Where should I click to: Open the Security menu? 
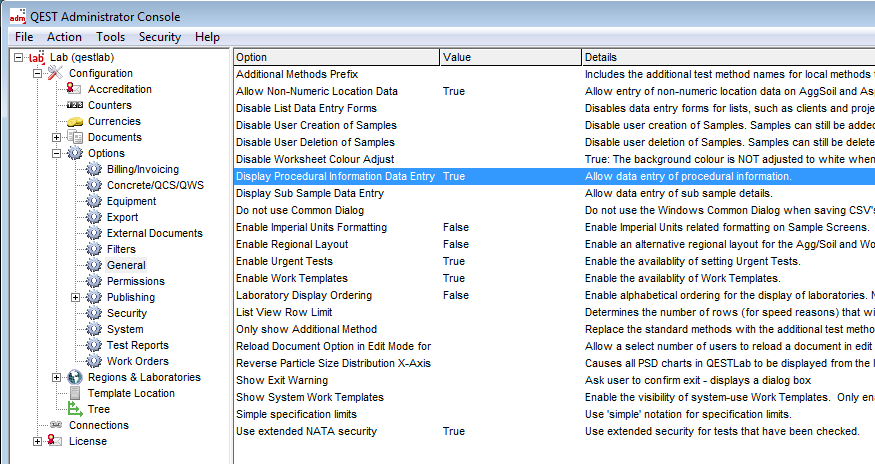tap(160, 37)
